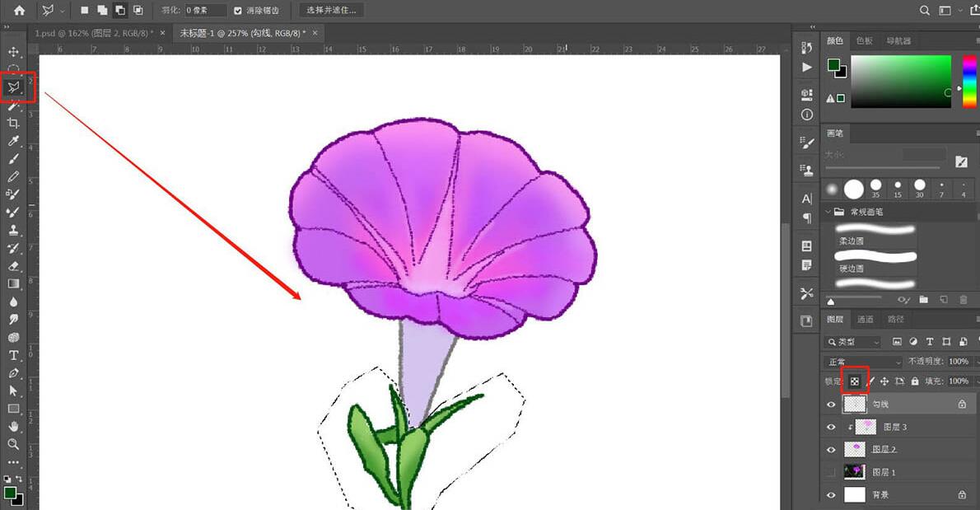980x510 pixels.
Task: Switch to the 通道 channels tab
Action: point(865,319)
